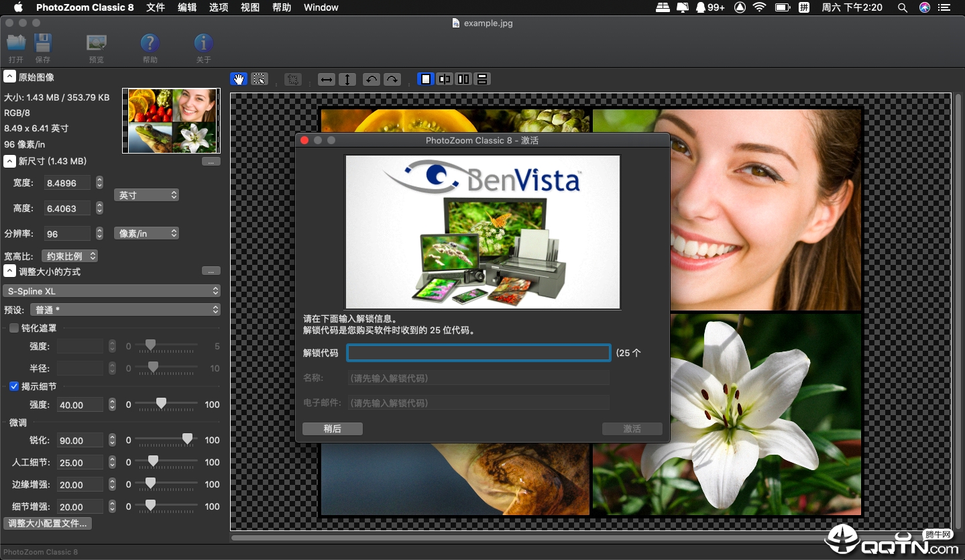Viewport: 965px width, 560px height.
Task: Collapse the 新尺寸 section
Action: 10,161
